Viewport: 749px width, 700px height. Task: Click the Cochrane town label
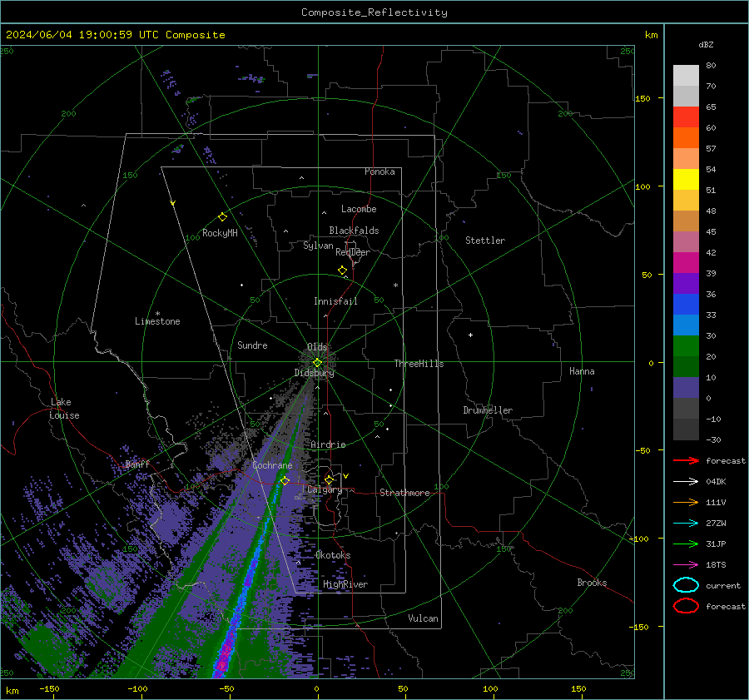click(x=272, y=465)
